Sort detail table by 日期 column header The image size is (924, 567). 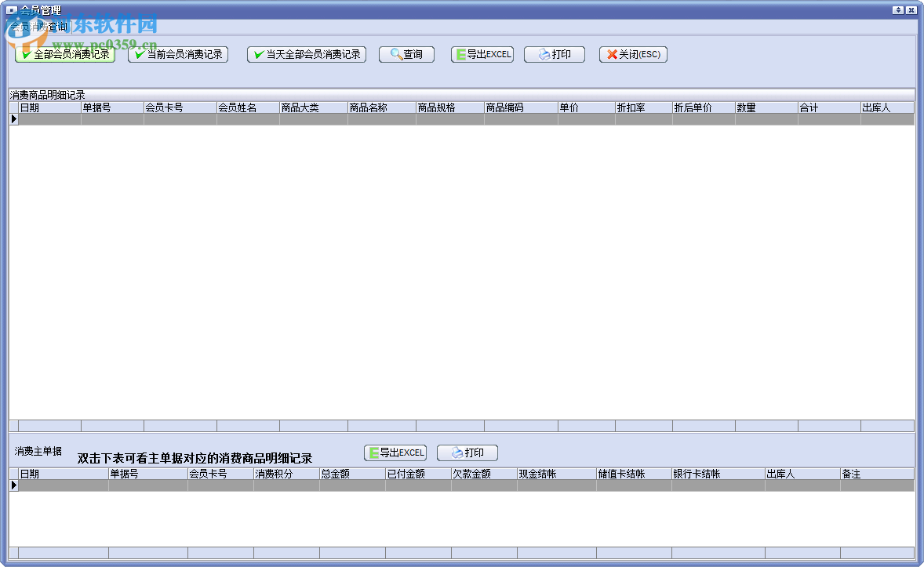[49, 107]
